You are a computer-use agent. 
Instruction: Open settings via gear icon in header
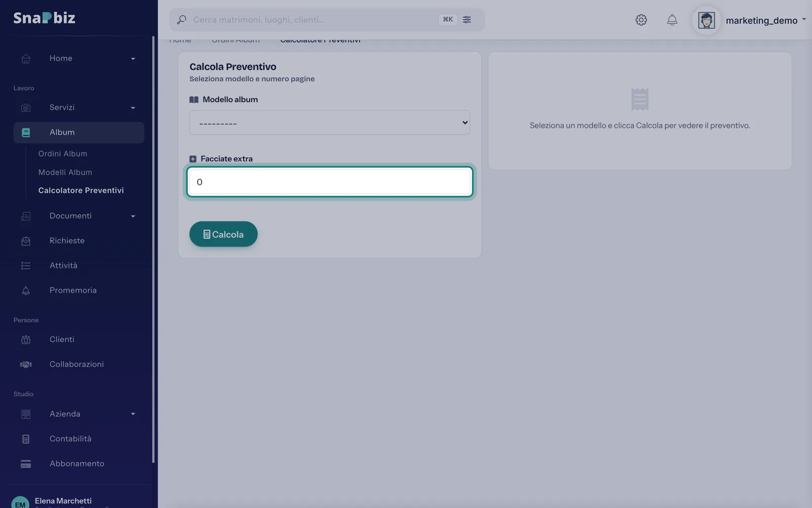(641, 20)
